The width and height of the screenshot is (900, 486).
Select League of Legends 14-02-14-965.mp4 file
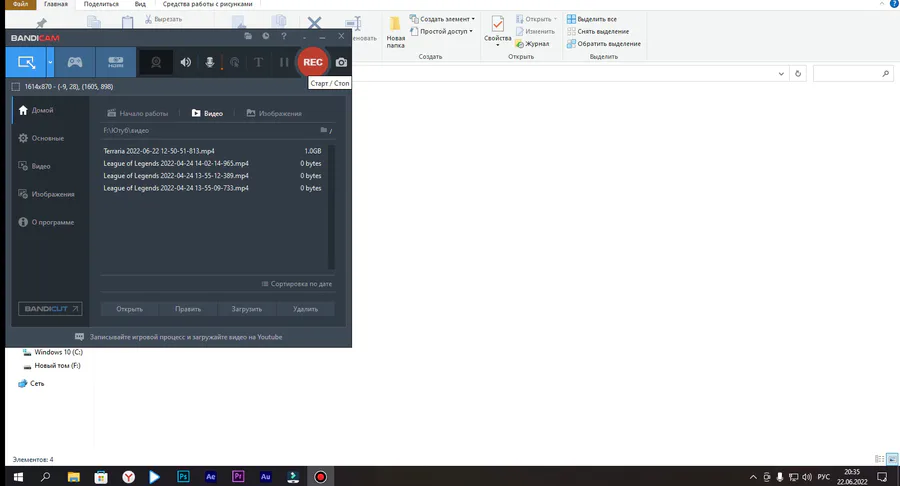click(212, 164)
